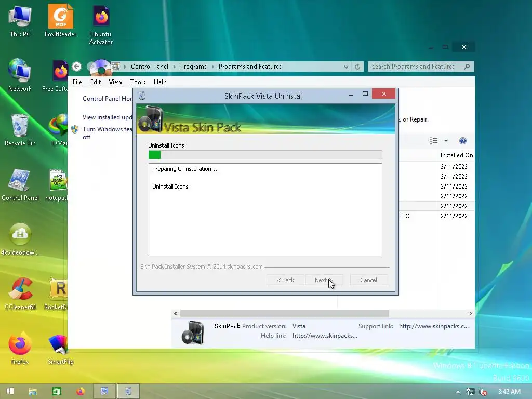The width and height of the screenshot is (532, 399).
Task: Click Windows Start button on taskbar
Action: (x=10, y=391)
